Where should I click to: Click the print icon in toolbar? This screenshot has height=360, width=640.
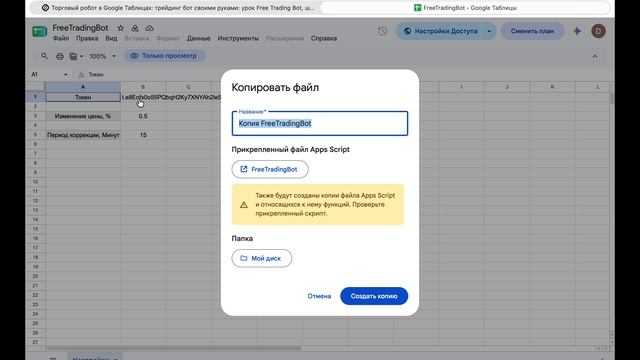click(60, 56)
